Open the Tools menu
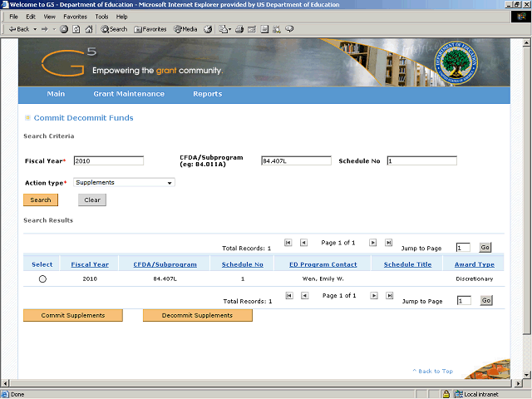Viewport: 532px width, 399px height. coord(101,17)
